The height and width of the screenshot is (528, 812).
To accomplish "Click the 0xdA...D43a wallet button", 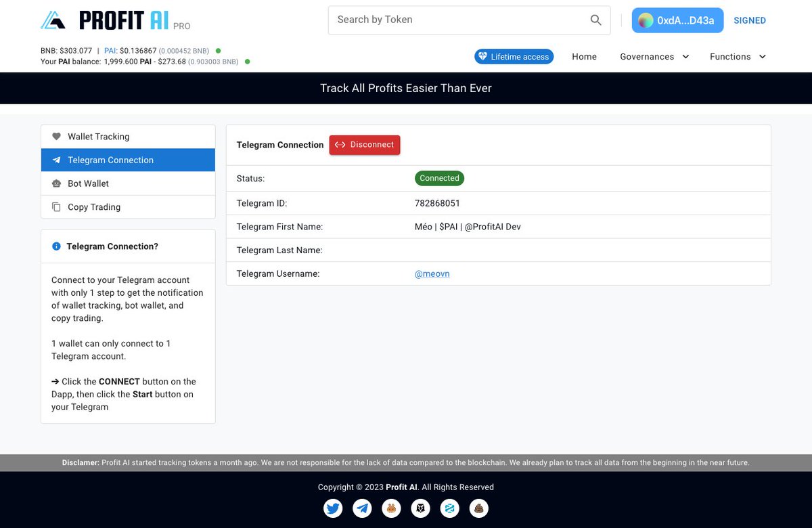I will coord(677,20).
